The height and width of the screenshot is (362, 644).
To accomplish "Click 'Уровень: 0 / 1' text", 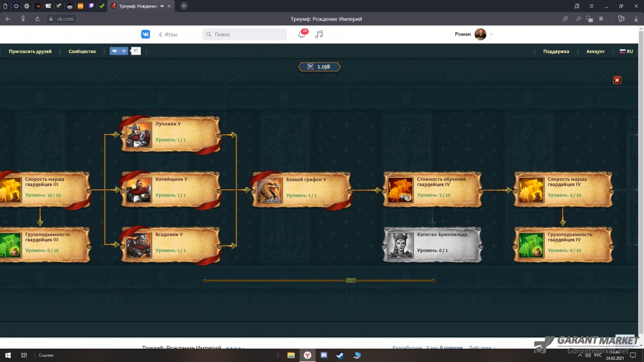I will click(433, 250).
